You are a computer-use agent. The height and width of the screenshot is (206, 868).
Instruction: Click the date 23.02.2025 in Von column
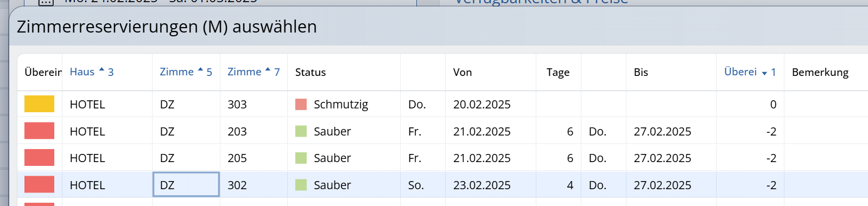[x=482, y=185]
